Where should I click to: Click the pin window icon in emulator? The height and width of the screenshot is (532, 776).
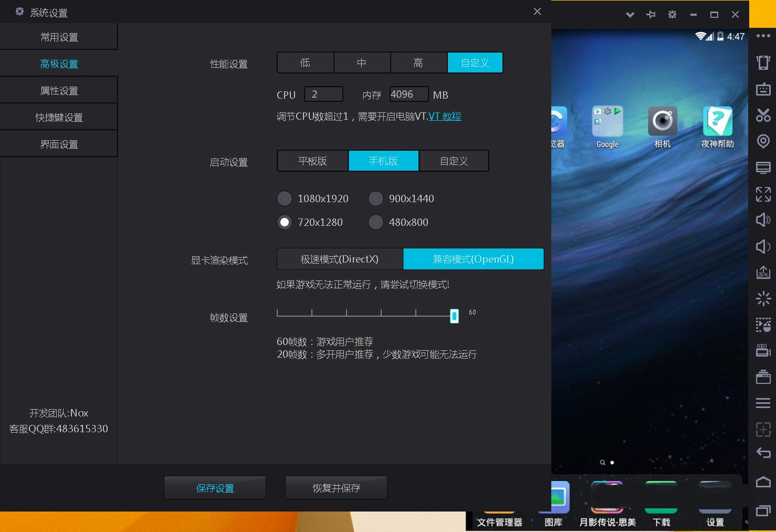(651, 15)
